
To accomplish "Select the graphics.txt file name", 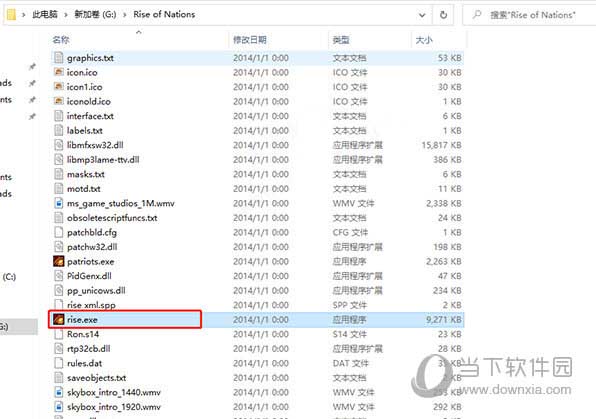I will 90,58.
